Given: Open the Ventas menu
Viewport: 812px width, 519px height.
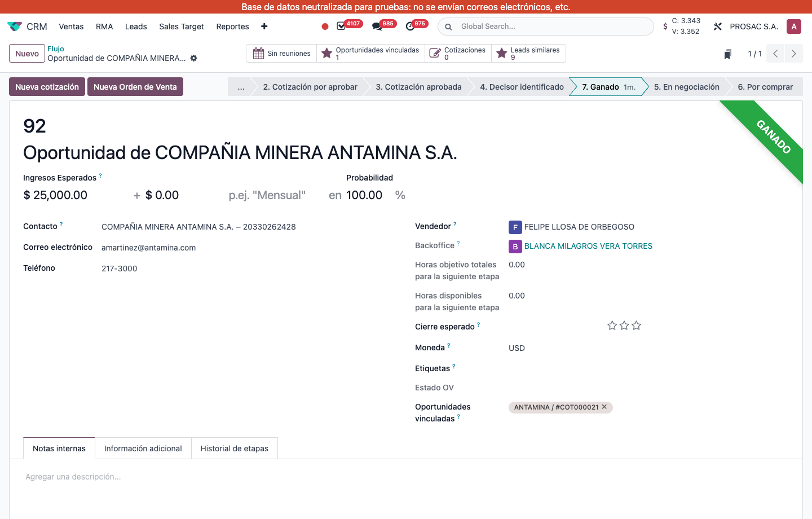Looking at the screenshot, I should point(71,27).
